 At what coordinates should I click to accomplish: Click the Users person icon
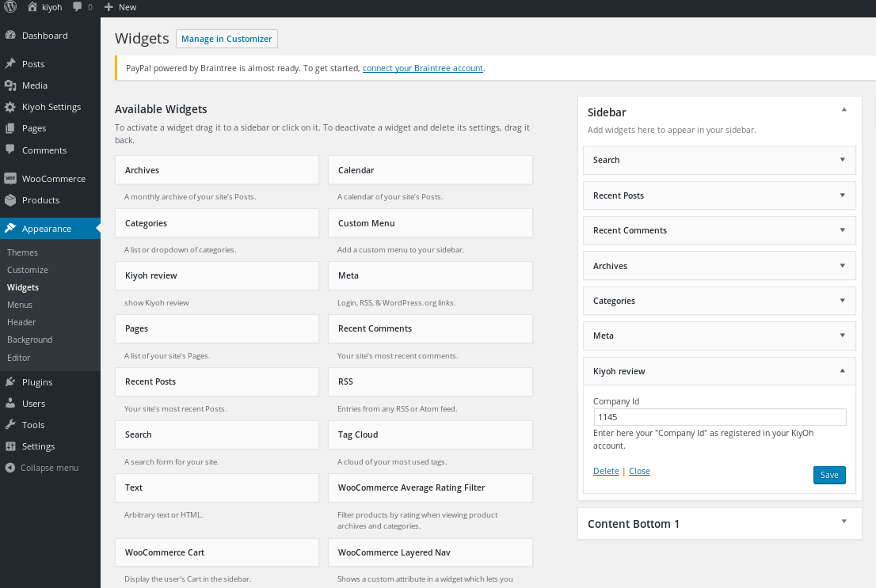tap(10, 403)
